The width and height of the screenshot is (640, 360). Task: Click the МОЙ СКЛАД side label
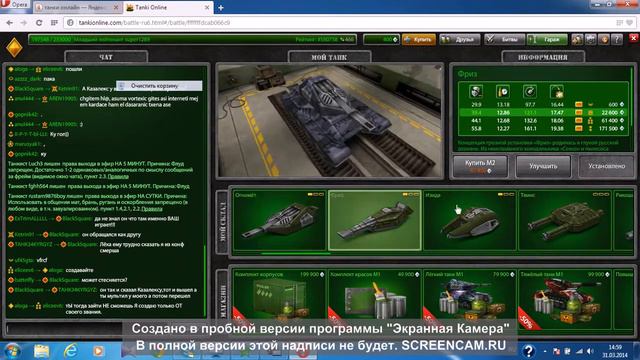pyautogui.click(x=222, y=222)
